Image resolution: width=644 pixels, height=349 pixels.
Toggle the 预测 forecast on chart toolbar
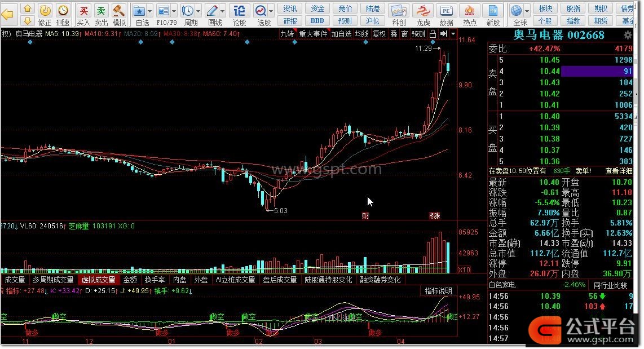coord(418,34)
